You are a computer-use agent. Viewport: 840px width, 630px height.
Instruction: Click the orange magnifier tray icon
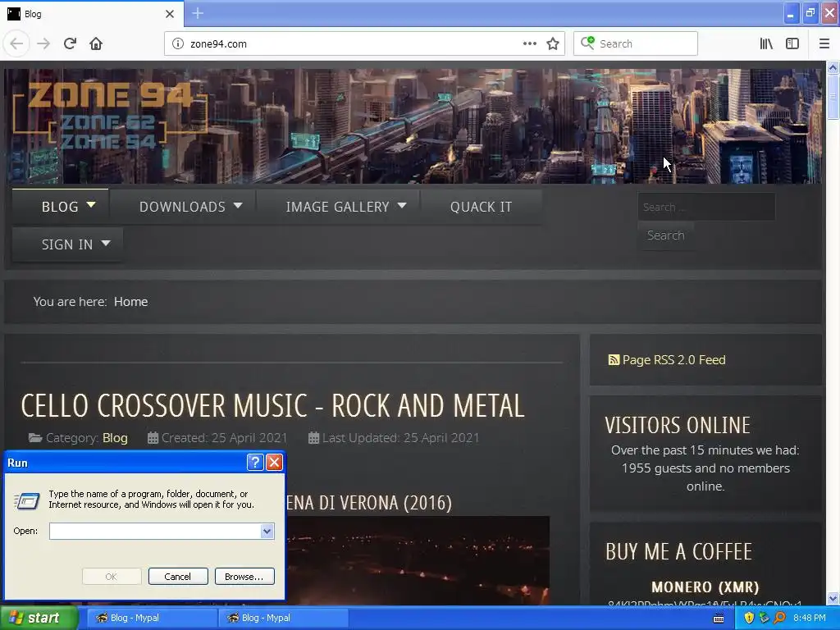click(x=779, y=619)
